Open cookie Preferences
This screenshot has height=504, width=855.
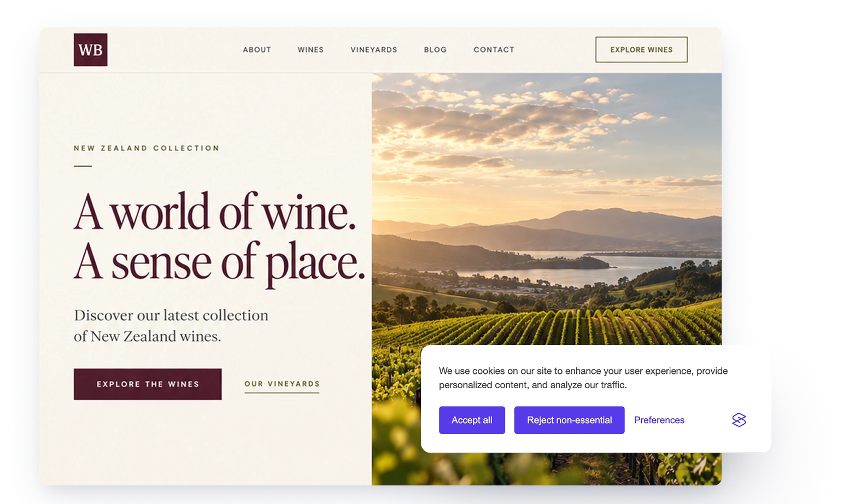point(659,420)
